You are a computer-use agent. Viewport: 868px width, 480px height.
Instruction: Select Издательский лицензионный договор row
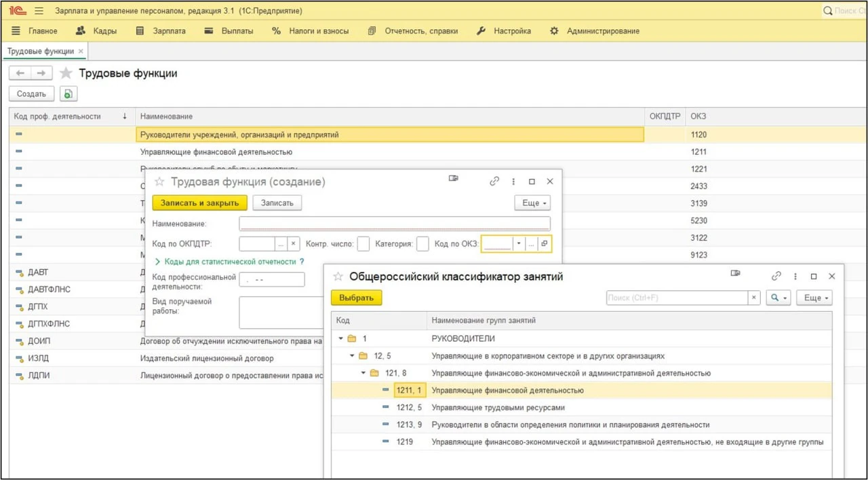(207, 358)
